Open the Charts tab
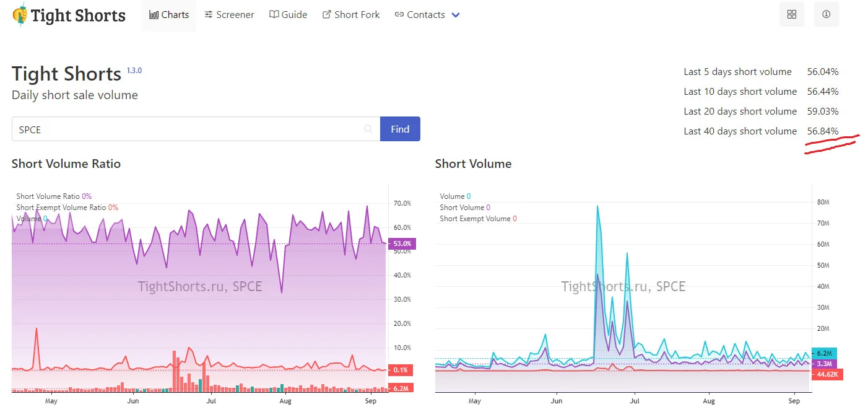The width and height of the screenshot is (868, 412). click(x=168, y=15)
